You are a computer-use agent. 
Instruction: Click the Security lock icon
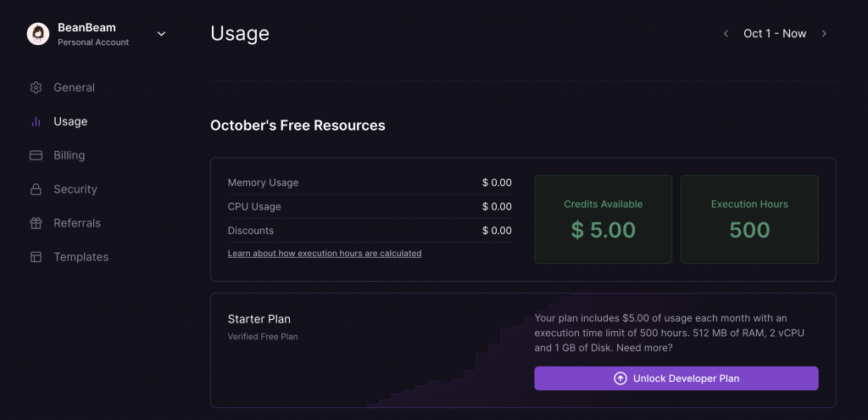(x=36, y=189)
